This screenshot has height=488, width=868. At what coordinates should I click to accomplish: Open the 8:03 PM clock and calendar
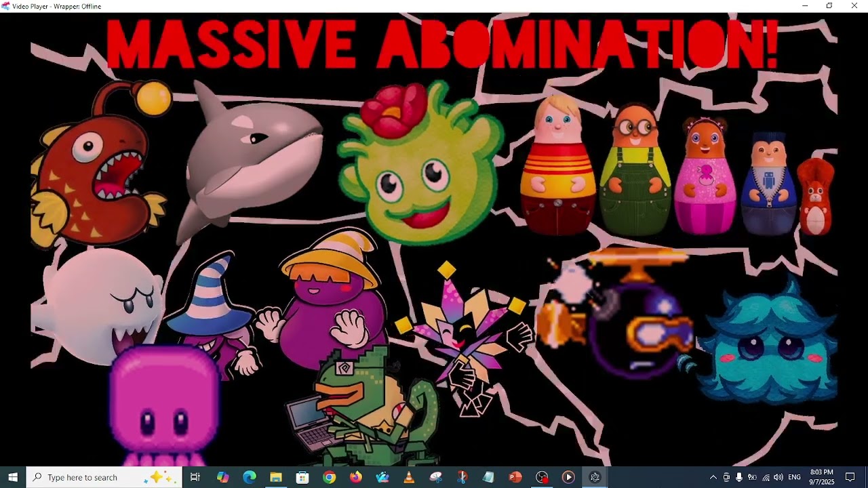(821, 477)
